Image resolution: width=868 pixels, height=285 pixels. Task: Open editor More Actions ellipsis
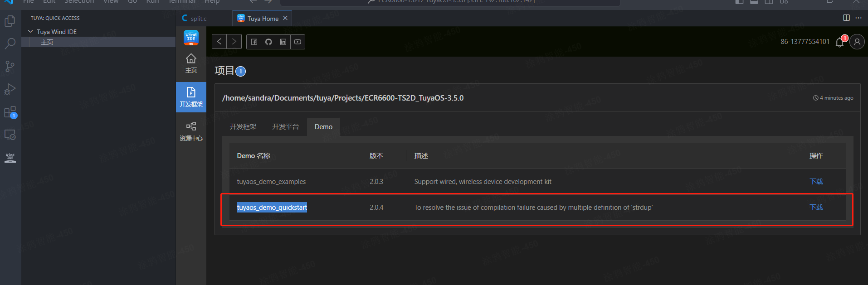click(858, 18)
